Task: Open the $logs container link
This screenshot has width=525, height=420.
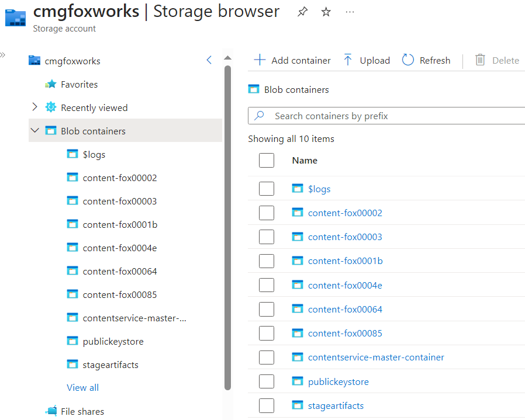Action: tap(319, 189)
